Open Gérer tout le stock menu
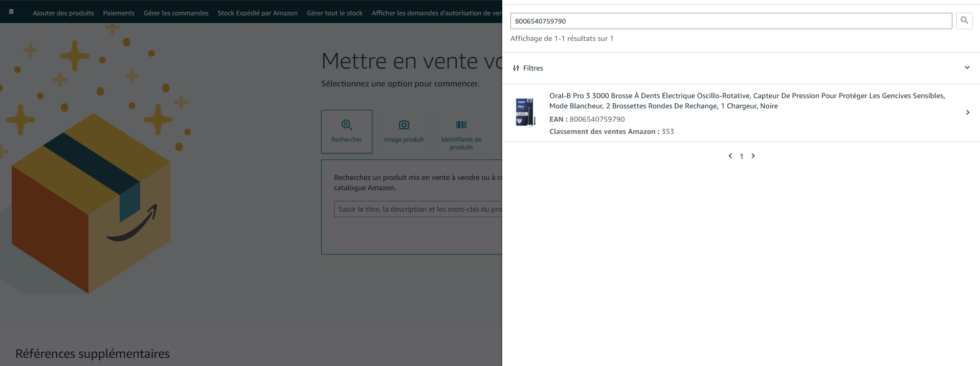980x366 pixels. pyautogui.click(x=335, y=13)
